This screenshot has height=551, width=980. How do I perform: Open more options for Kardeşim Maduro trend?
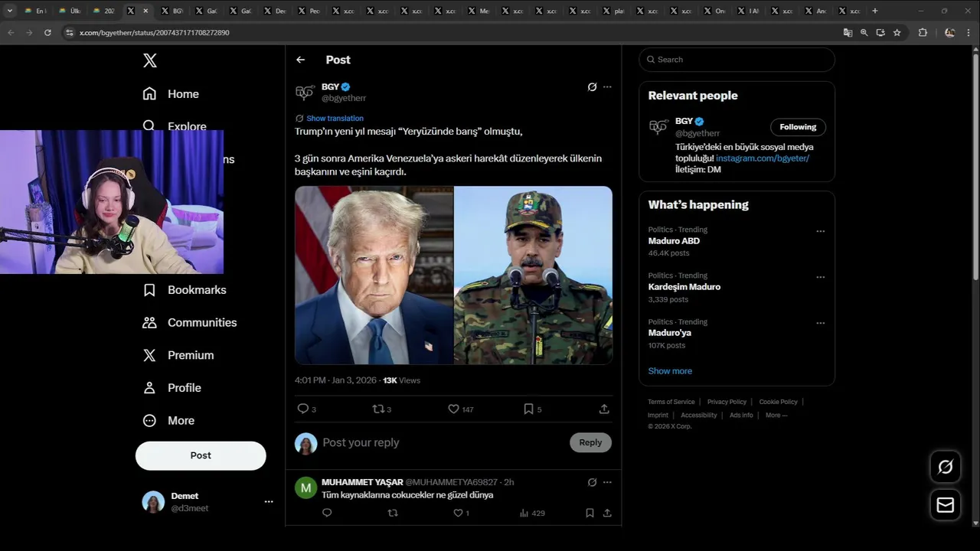[x=820, y=277]
